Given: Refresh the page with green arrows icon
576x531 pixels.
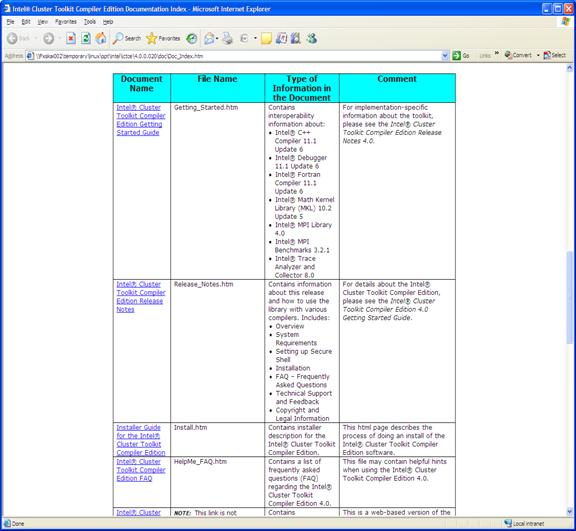Looking at the screenshot, I should (x=86, y=38).
